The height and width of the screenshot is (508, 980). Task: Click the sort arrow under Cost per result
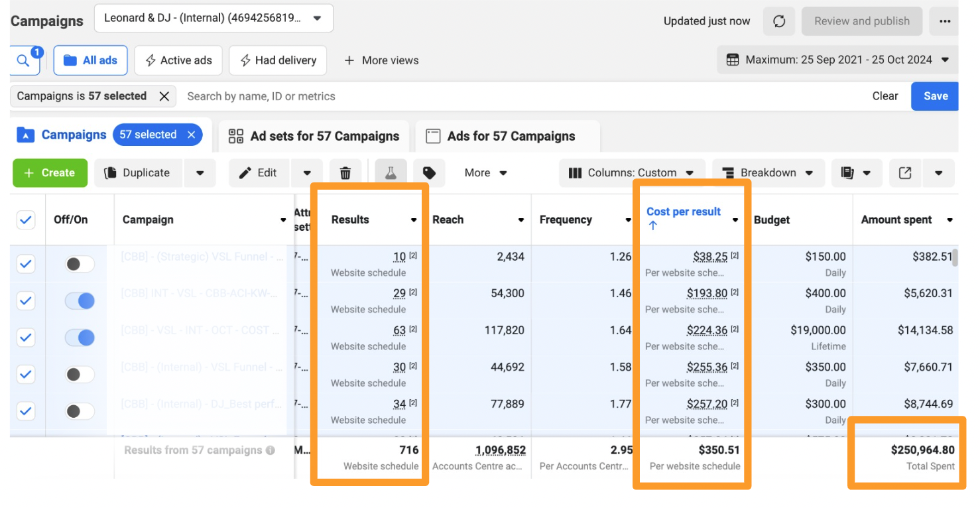click(x=653, y=225)
